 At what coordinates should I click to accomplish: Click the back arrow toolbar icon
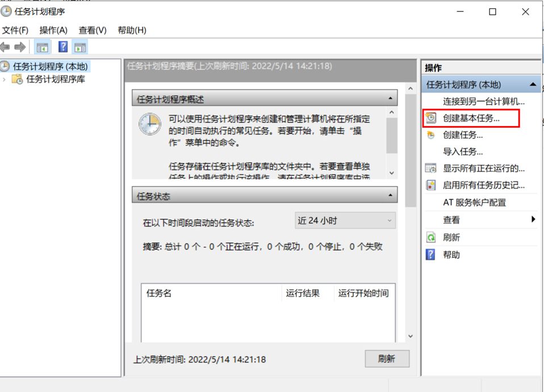(x=5, y=47)
